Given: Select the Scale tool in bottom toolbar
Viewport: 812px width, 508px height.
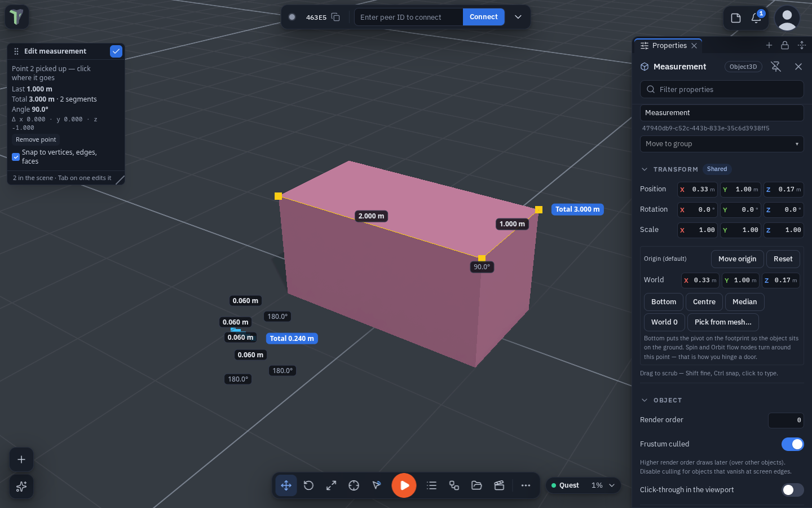Looking at the screenshot, I should pos(331,485).
